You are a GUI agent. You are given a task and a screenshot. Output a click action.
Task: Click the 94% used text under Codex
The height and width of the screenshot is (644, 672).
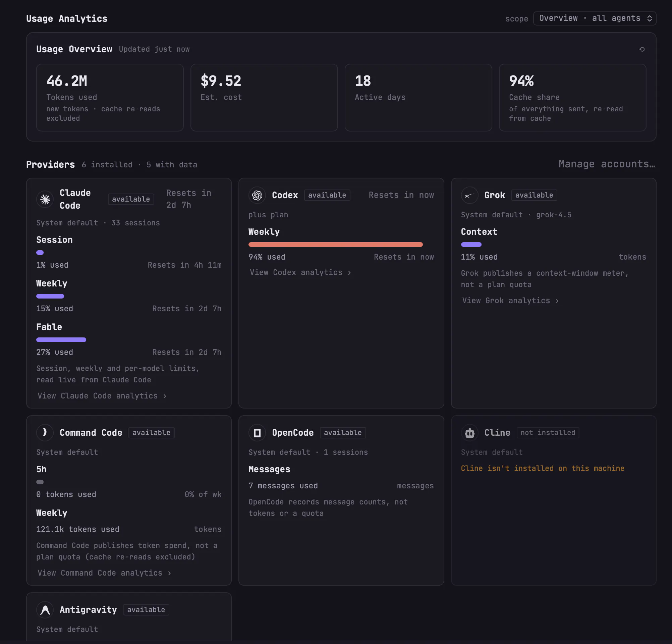[x=267, y=257]
